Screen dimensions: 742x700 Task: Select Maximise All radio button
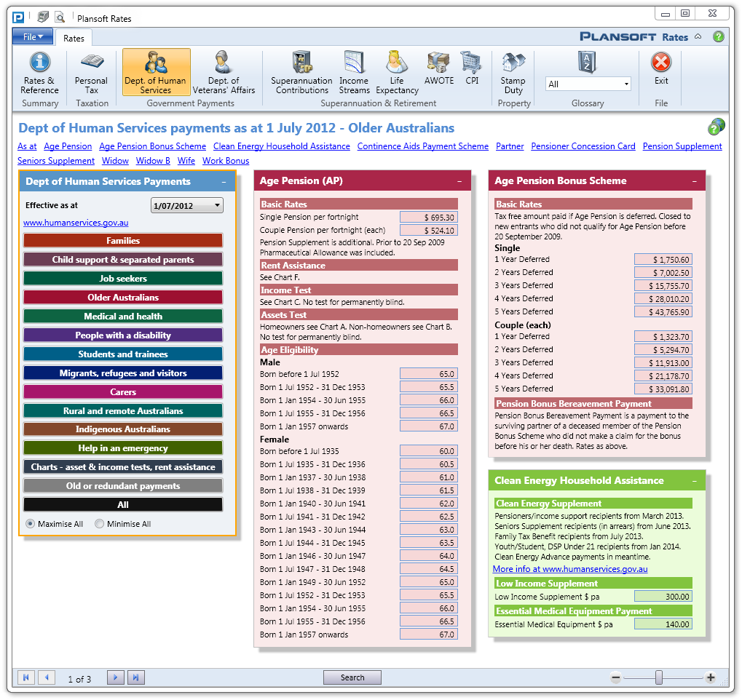[x=31, y=524]
